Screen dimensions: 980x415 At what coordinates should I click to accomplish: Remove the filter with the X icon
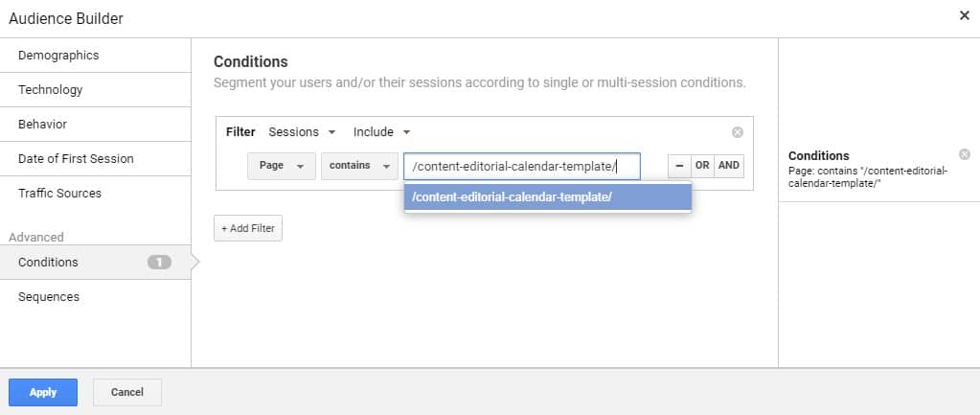[x=737, y=132]
